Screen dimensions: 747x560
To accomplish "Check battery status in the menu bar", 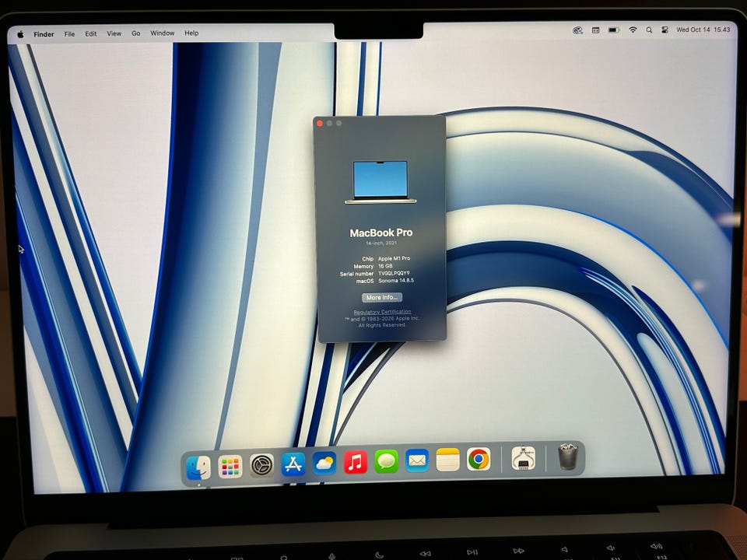I will [x=614, y=30].
